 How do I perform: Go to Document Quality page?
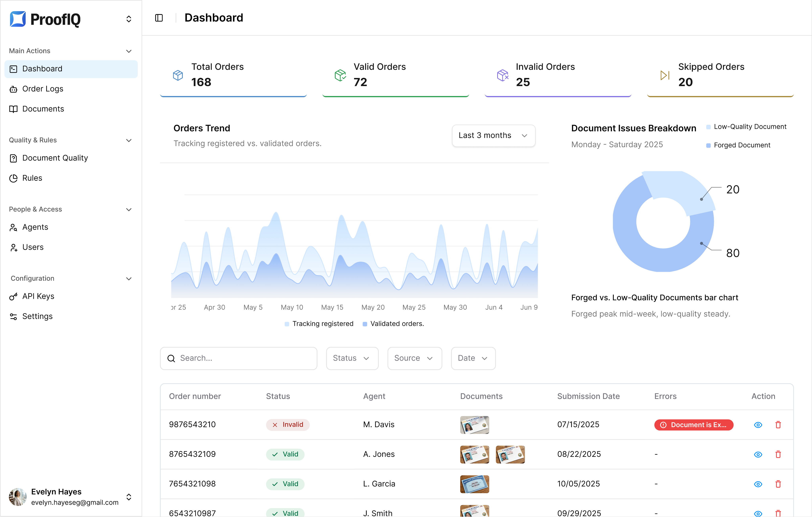pos(55,158)
